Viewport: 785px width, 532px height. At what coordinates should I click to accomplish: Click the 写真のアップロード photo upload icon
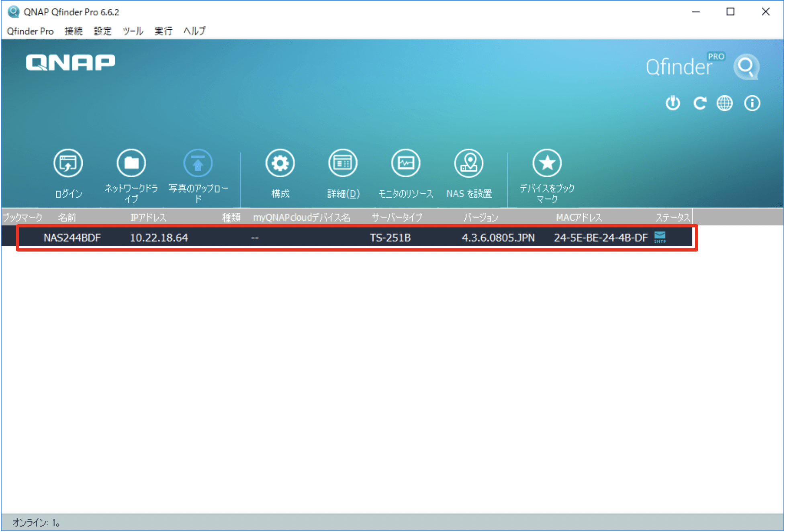198,163
